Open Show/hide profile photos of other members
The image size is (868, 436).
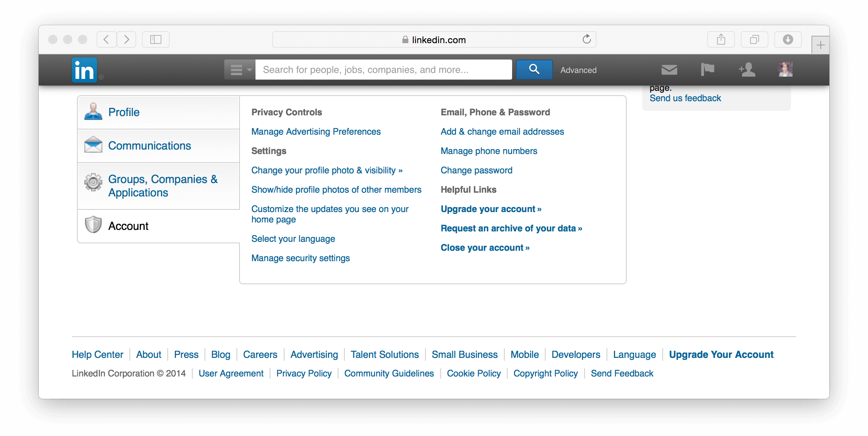coord(337,190)
